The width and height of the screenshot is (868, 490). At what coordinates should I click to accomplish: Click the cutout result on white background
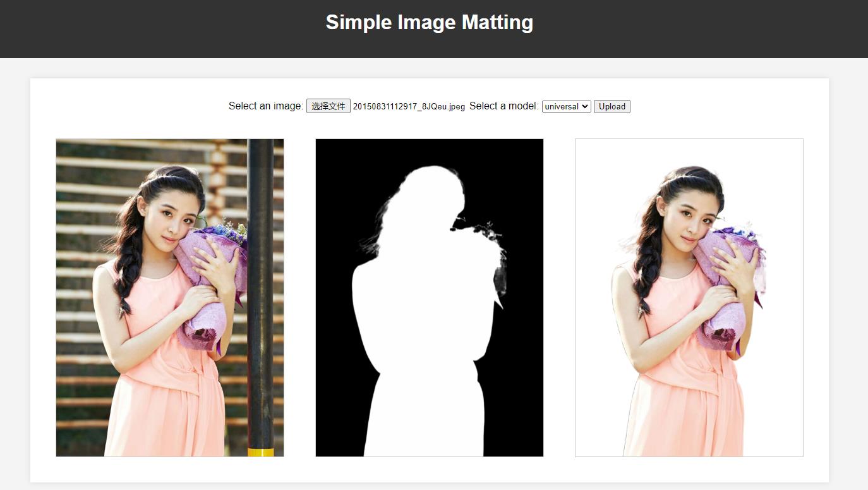click(689, 298)
